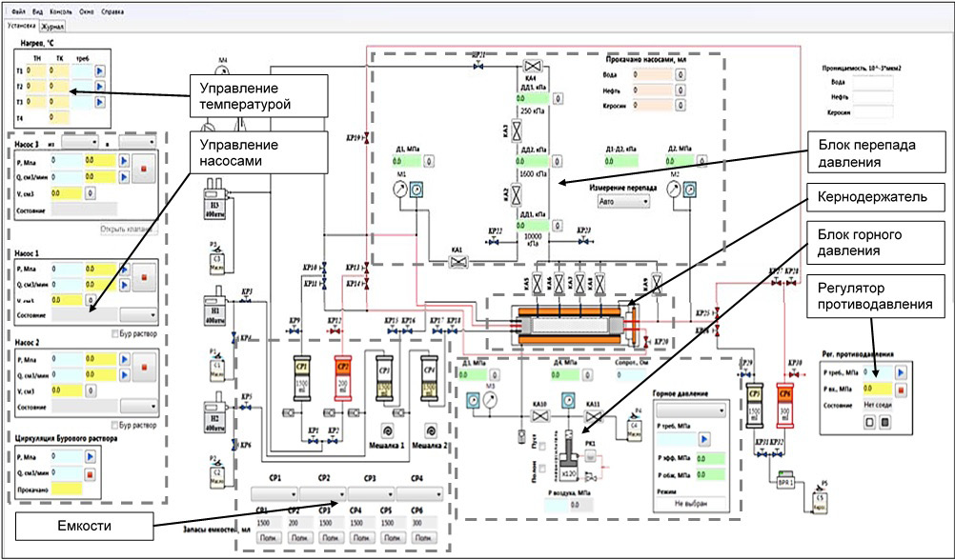Open the Насос 3 'из' source dropdown
Viewport: 955px width, 560px height.
(x=79, y=141)
